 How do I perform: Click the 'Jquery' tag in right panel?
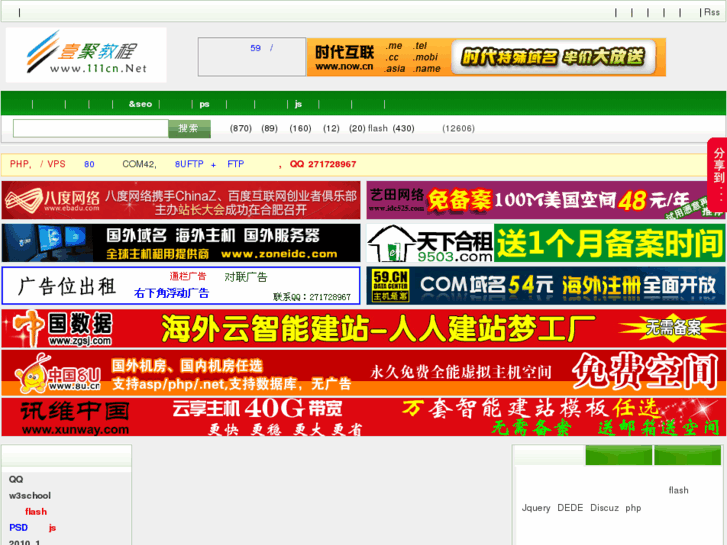coord(536,508)
